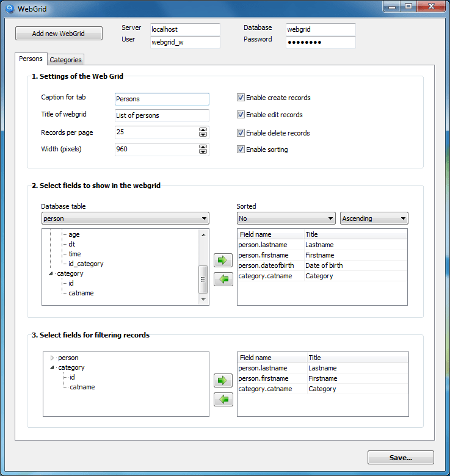Adjust Records per page spinner
The width and height of the screenshot is (450, 476).
click(203, 132)
